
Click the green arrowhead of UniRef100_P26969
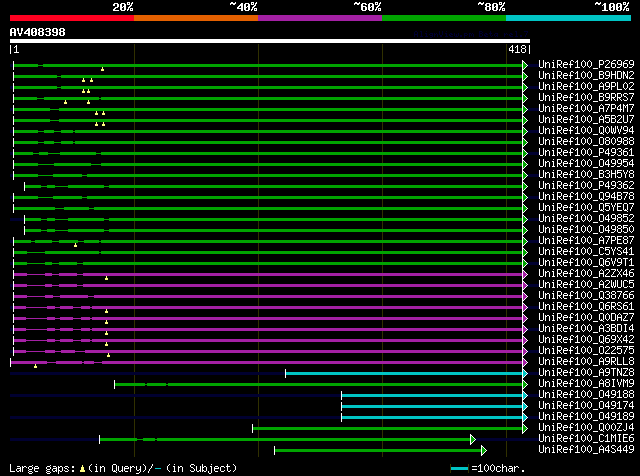[x=525, y=65]
